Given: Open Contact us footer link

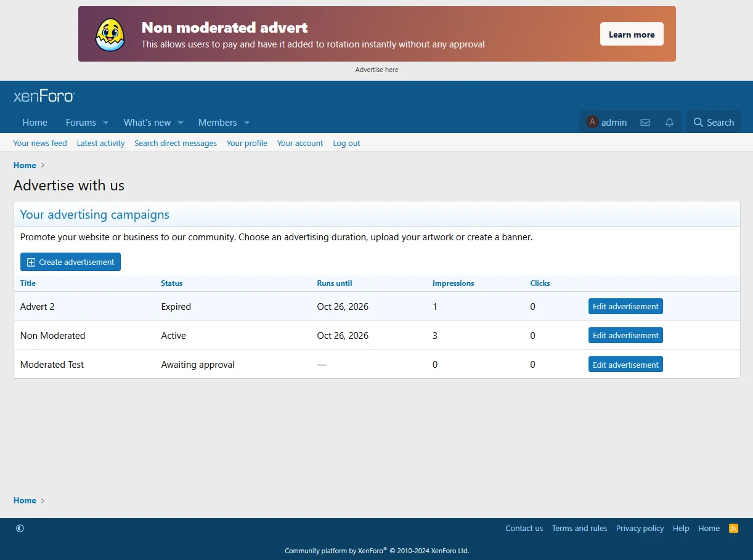Looking at the screenshot, I should click(x=524, y=528).
